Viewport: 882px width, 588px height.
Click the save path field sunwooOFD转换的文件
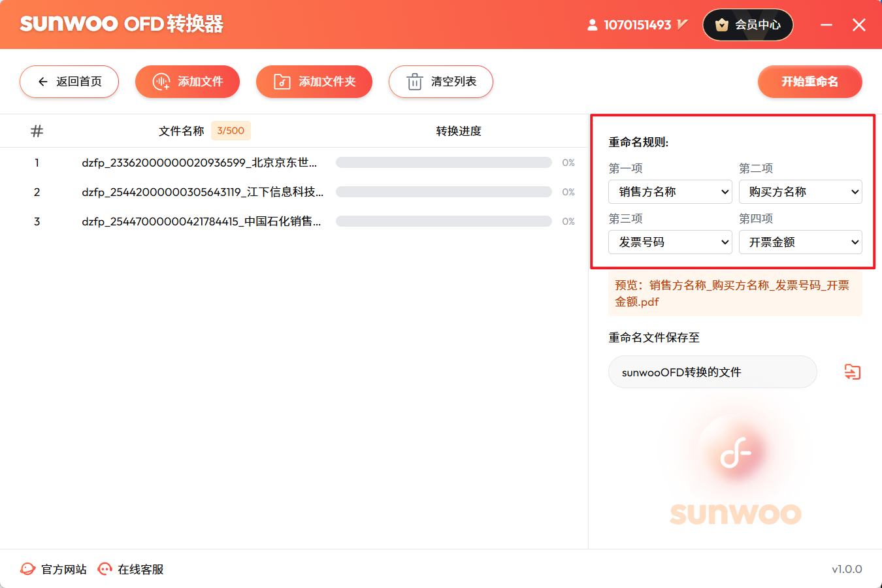pyautogui.click(x=713, y=372)
